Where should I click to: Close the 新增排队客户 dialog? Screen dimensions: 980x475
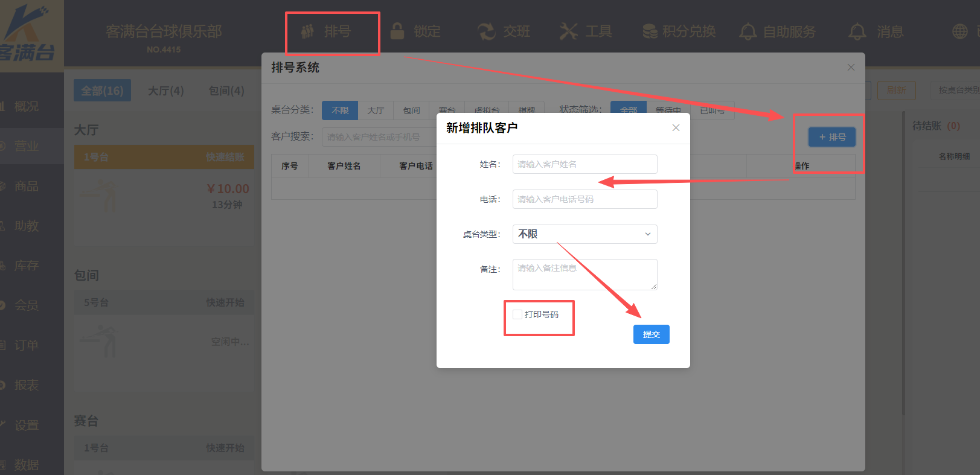(x=676, y=127)
